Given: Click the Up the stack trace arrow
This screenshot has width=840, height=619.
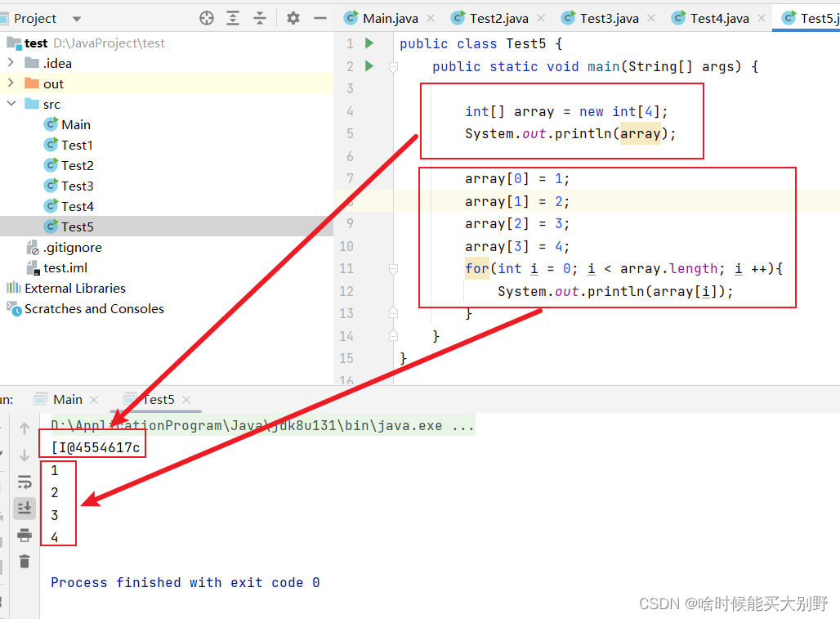Looking at the screenshot, I should click(x=25, y=428).
